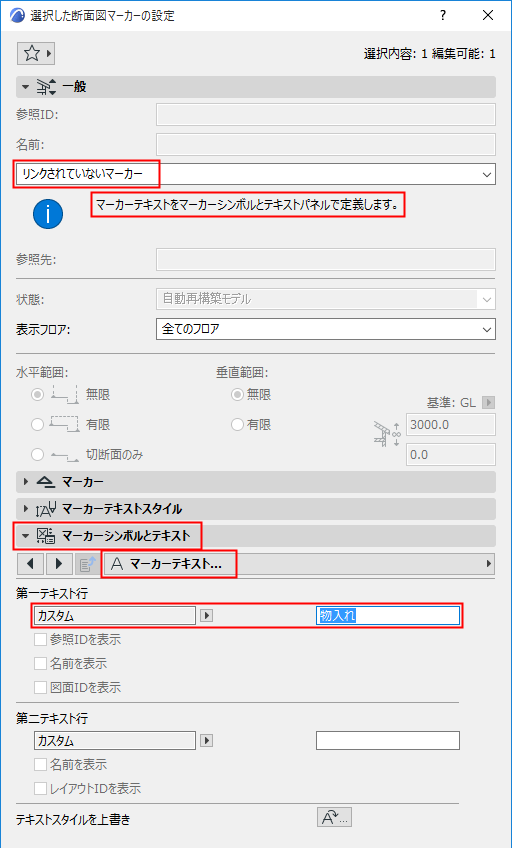Open the Favorites star button
The height and width of the screenshot is (848, 512).
click(x=36, y=53)
